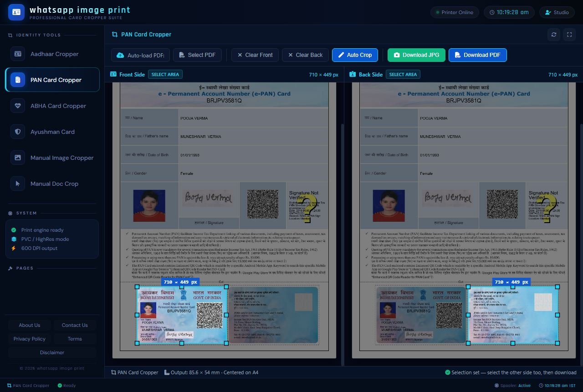The image size is (583, 392).
Task: Run Auto Crop
Action: tap(355, 55)
